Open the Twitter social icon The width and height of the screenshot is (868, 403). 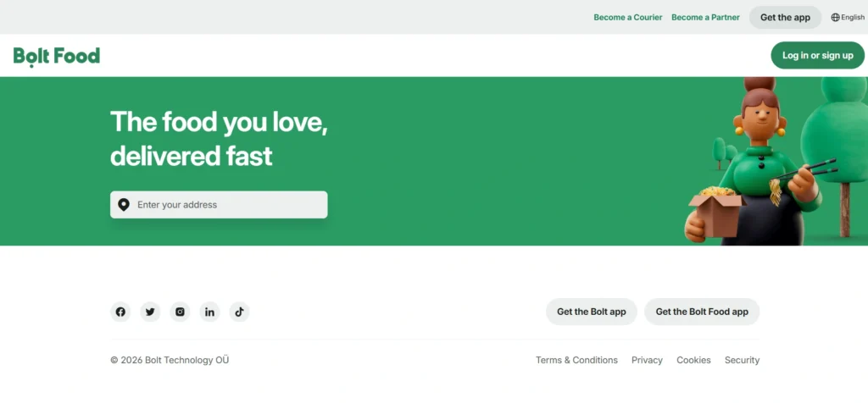pyautogui.click(x=150, y=312)
